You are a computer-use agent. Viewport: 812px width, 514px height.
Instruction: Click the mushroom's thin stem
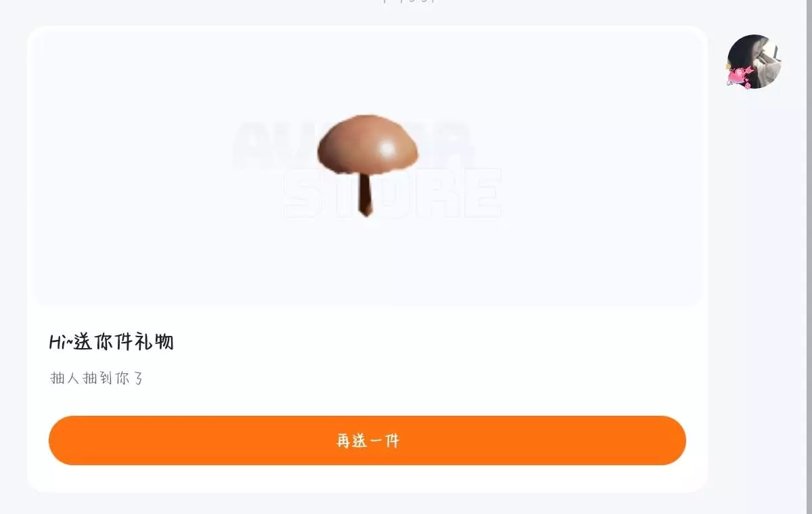[x=365, y=195]
